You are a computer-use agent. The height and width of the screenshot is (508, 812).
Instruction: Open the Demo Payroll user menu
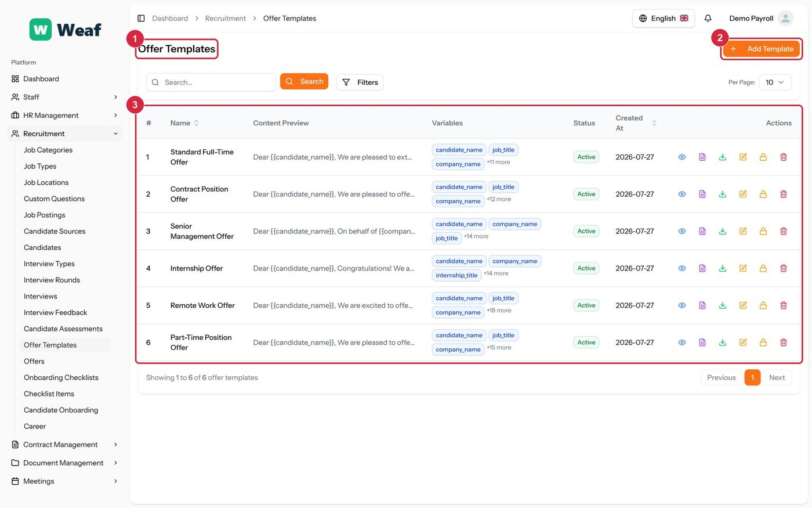761,19
